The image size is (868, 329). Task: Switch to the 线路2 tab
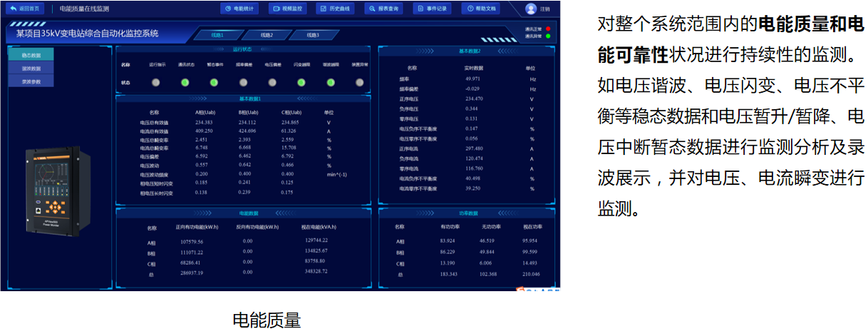click(x=265, y=34)
